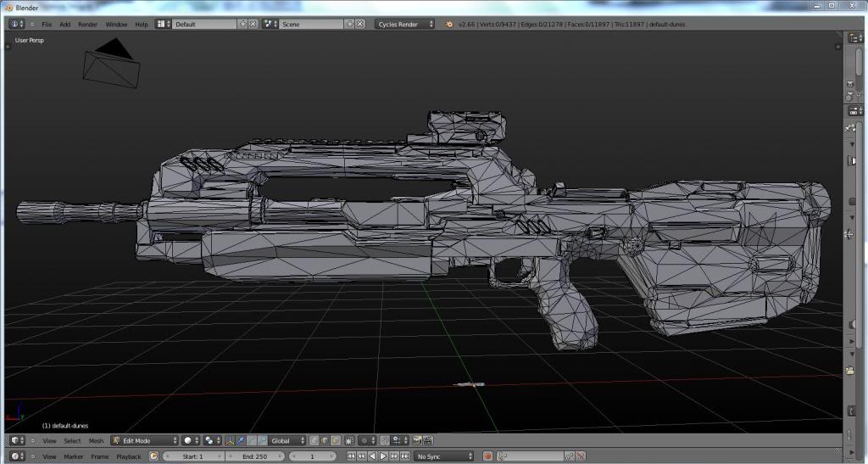Click the Select menu in viewport header
The image size is (868, 464).
pos(72,440)
